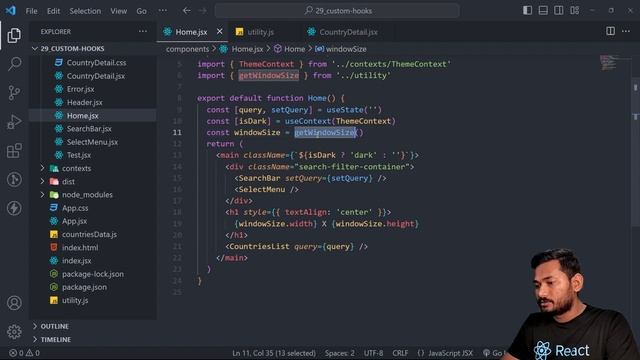Click Ln 11, Col 35 status entry
The height and width of the screenshot is (360, 640).
274,353
